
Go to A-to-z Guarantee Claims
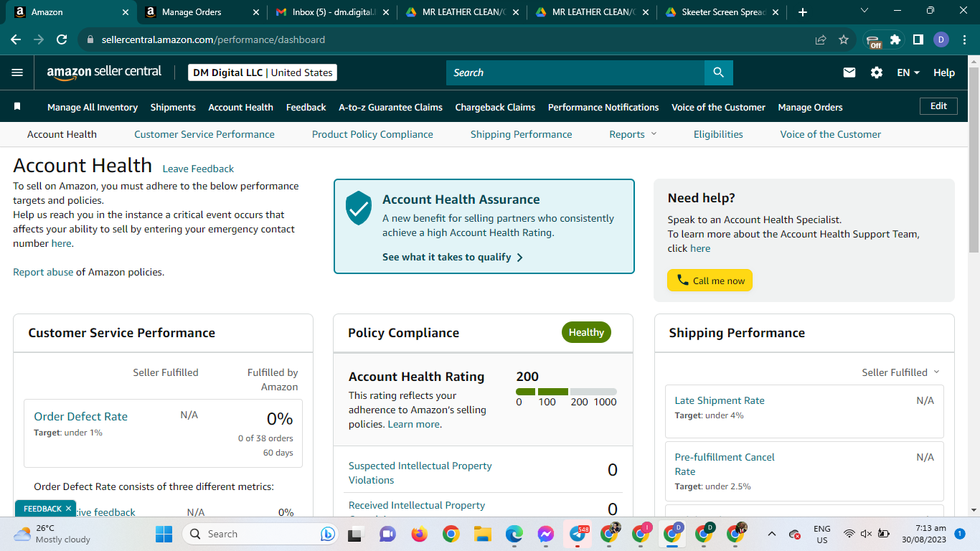[x=390, y=107]
